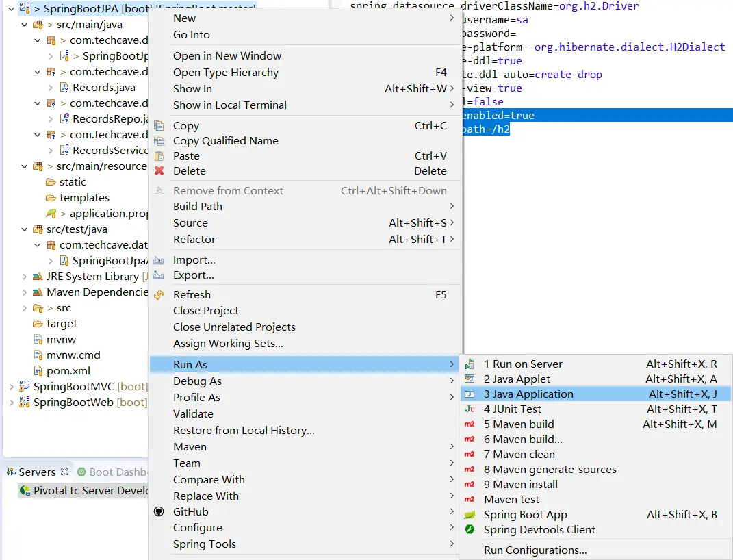This screenshot has height=560, width=733.
Task: Click create-drop value in editor
Action: click(568, 75)
